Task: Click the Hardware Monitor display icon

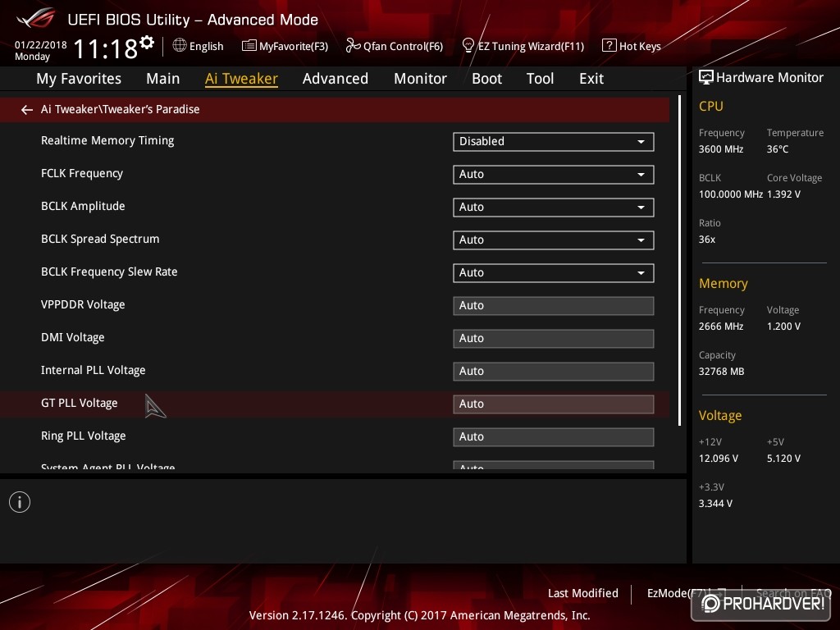Action: [706, 77]
